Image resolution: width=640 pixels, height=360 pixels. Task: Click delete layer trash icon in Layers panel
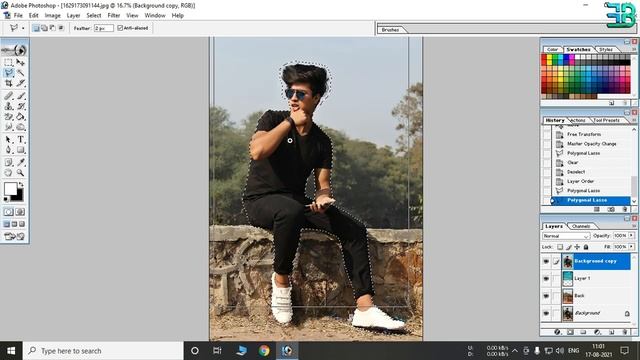click(x=624, y=332)
